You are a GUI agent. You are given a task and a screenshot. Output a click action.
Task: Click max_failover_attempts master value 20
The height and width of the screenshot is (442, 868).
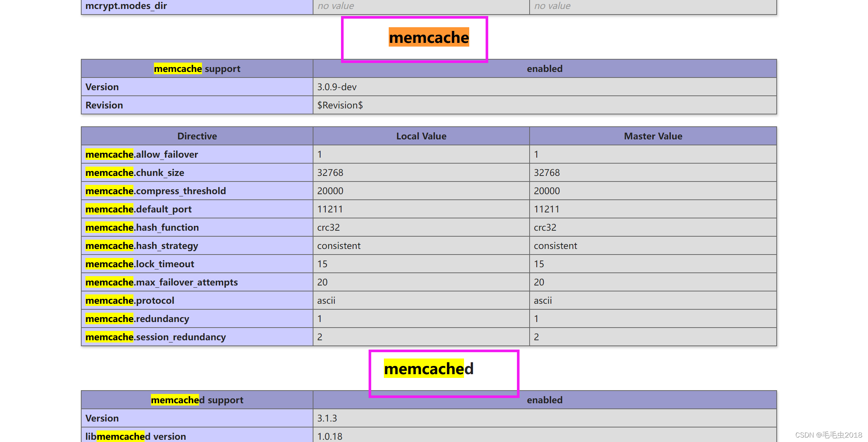pyautogui.click(x=539, y=282)
